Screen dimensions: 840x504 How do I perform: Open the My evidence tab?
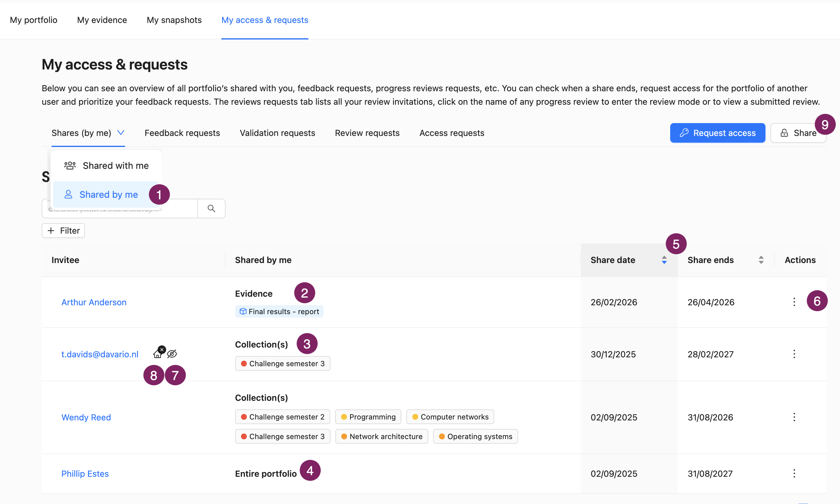click(x=102, y=20)
